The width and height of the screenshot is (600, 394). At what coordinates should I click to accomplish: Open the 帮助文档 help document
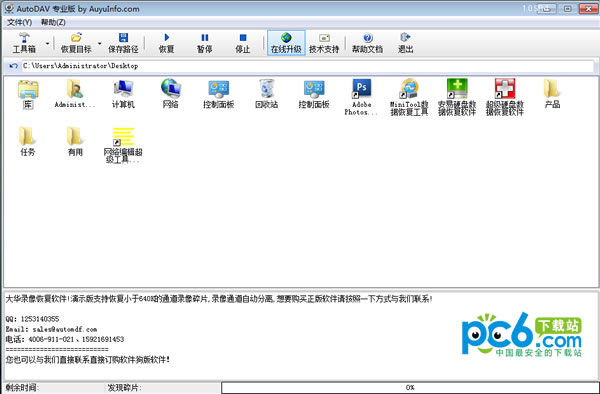pyautogui.click(x=367, y=43)
